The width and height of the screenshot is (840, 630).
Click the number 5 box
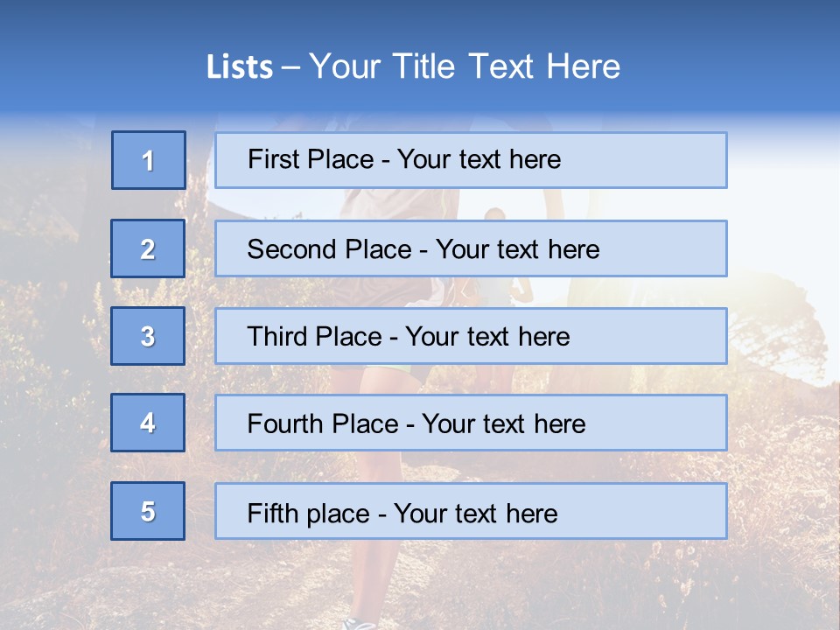(x=148, y=511)
